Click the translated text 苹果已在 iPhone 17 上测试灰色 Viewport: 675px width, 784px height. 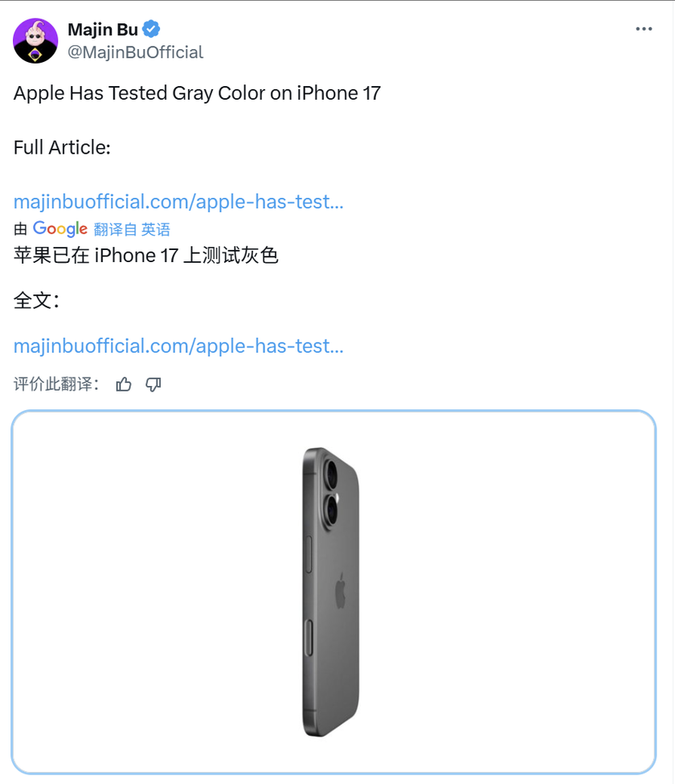146,256
